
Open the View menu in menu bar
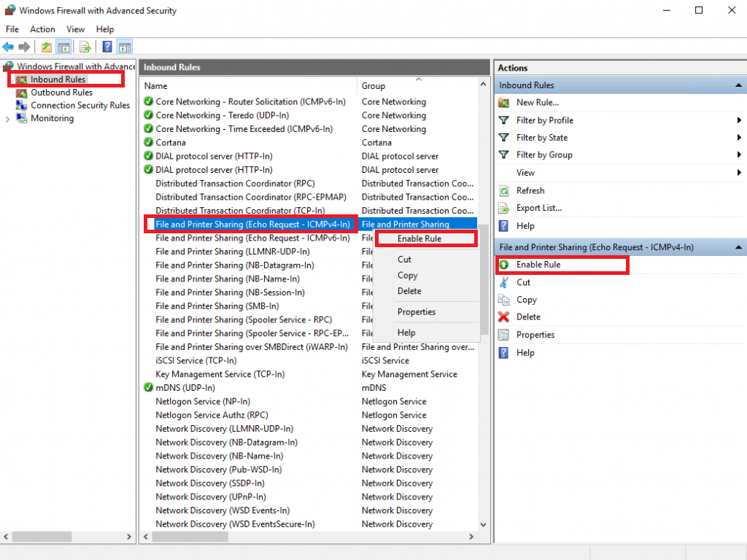75,29
